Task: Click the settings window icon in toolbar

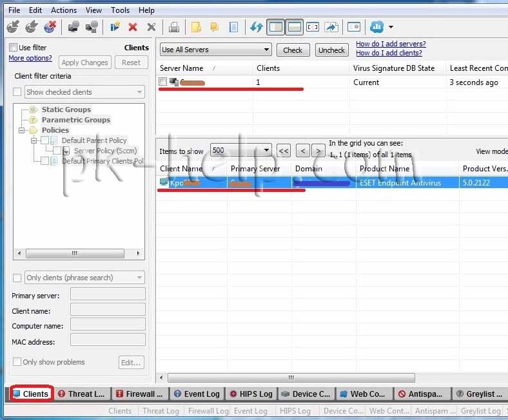Action: coord(354,27)
